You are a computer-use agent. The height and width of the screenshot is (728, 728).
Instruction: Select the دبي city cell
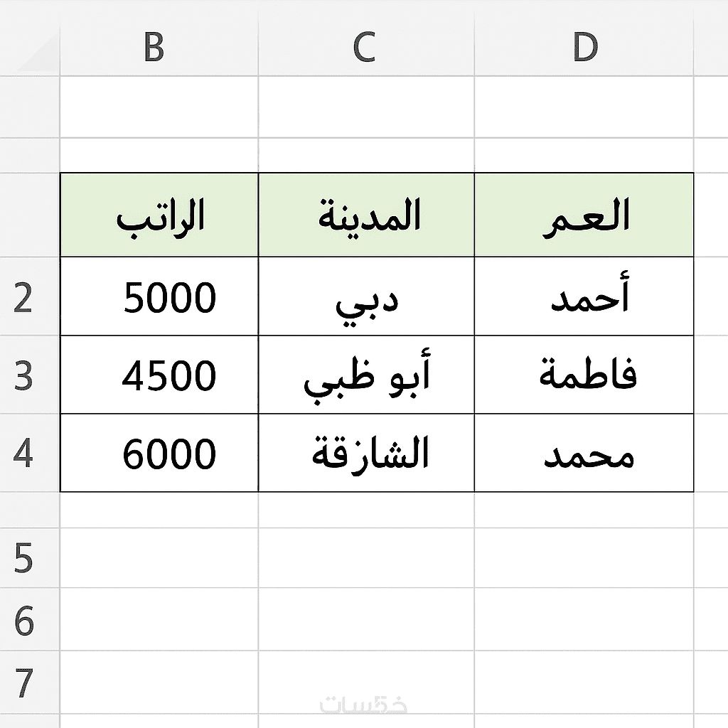366,297
